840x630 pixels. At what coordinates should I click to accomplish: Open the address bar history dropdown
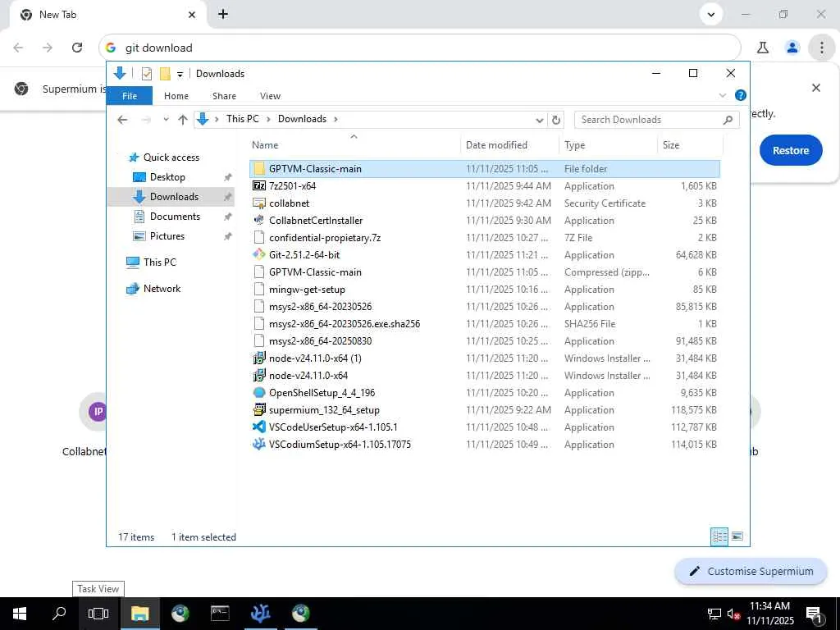coord(540,120)
